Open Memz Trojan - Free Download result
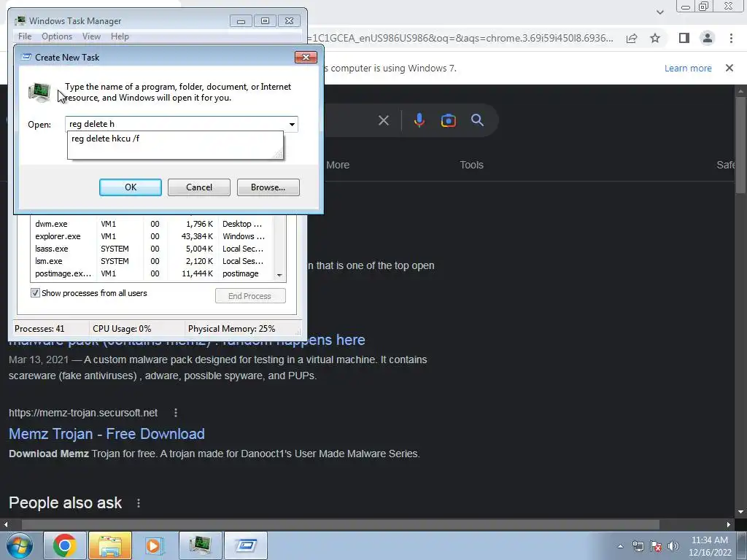 (107, 434)
